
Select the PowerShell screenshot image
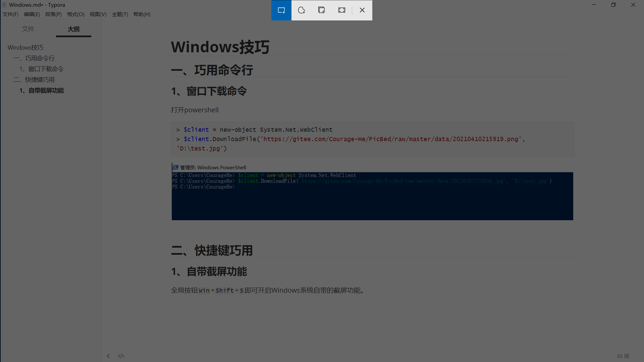(x=372, y=192)
